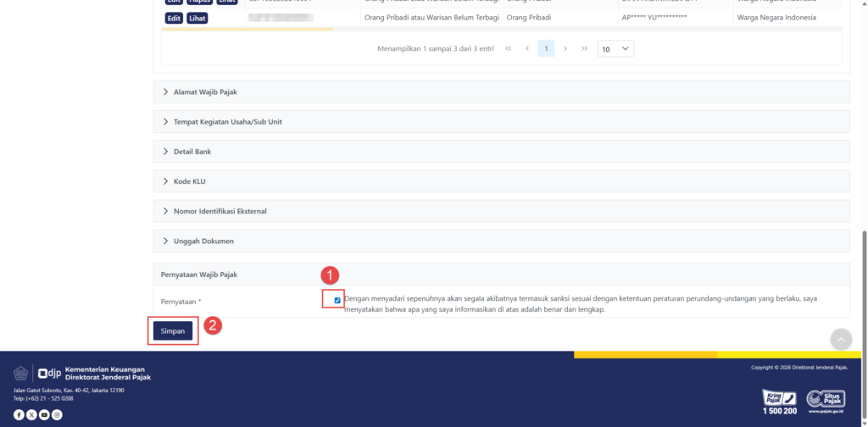Open the YouTube icon in footer
The height and width of the screenshot is (427, 868).
point(44,414)
